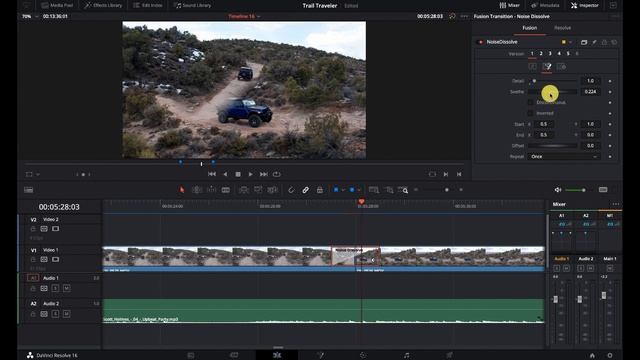The width and height of the screenshot is (640, 360).
Task: Lock the Video 2 track
Action: (x=33, y=229)
